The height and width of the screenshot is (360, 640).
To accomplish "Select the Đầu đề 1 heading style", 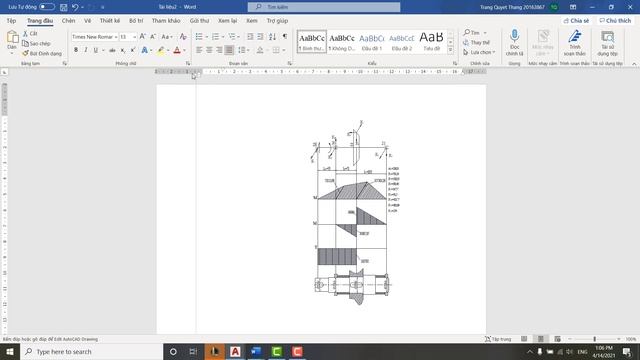I will (x=372, y=42).
